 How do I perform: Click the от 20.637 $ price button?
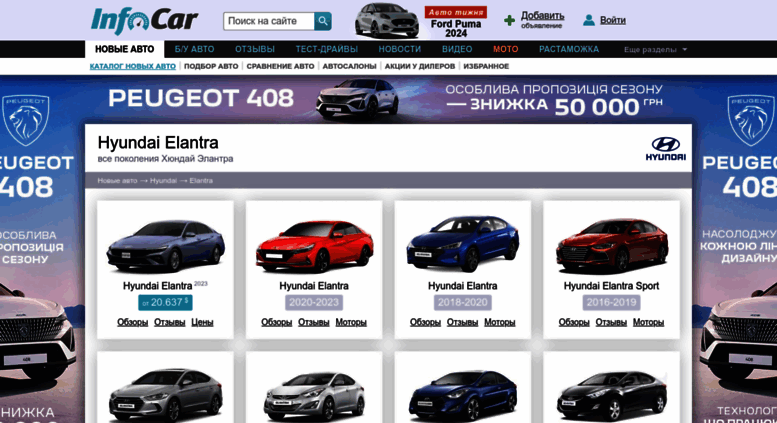pos(165,302)
